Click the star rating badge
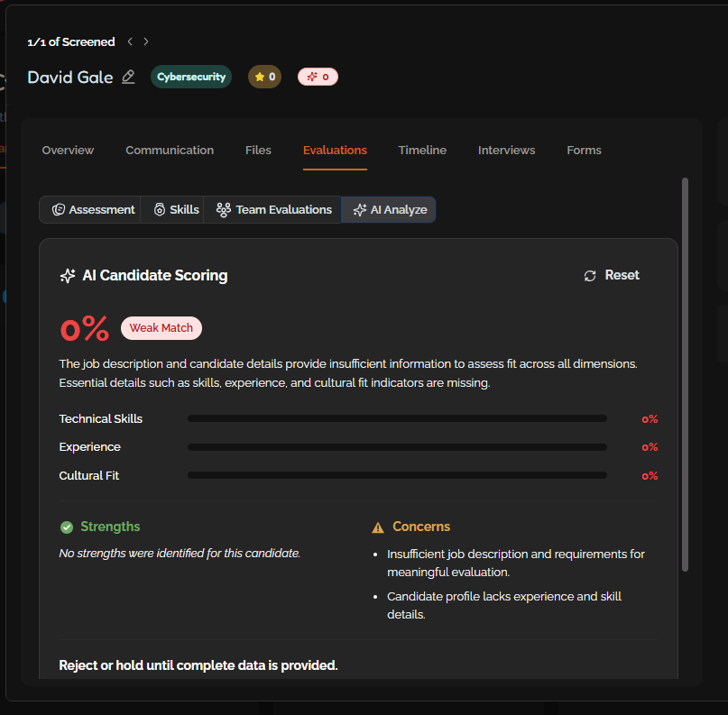This screenshot has height=715, width=728. pos(264,77)
